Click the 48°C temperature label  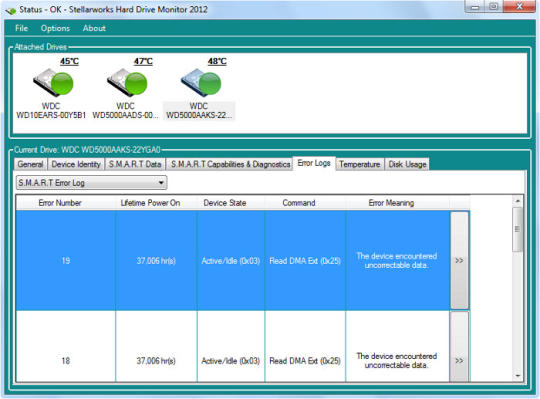[x=217, y=61]
